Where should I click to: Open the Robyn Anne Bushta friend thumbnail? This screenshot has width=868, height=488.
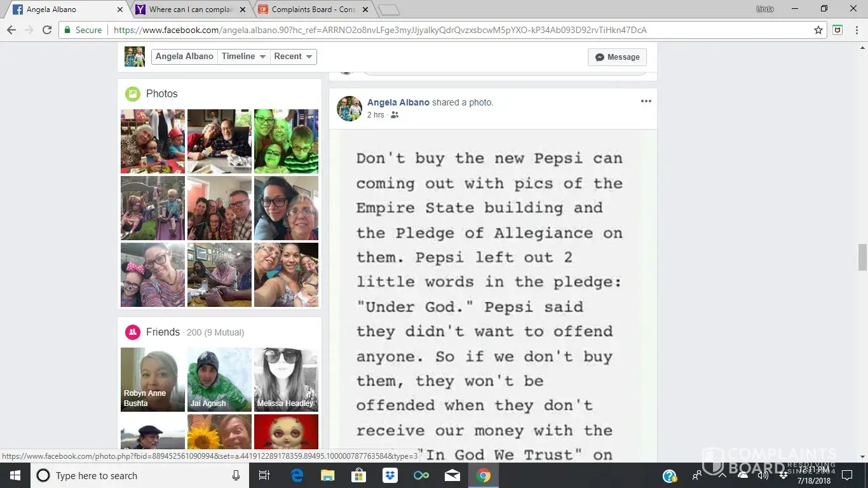pos(153,379)
